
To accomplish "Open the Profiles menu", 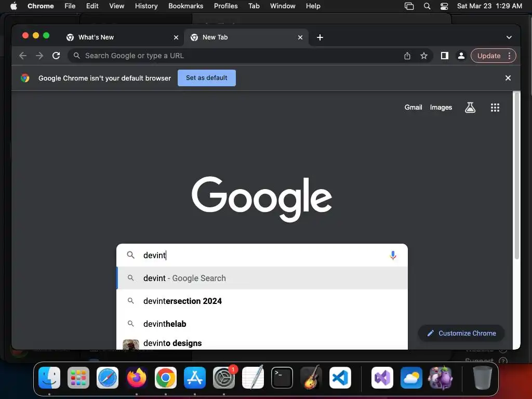I will point(225,6).
